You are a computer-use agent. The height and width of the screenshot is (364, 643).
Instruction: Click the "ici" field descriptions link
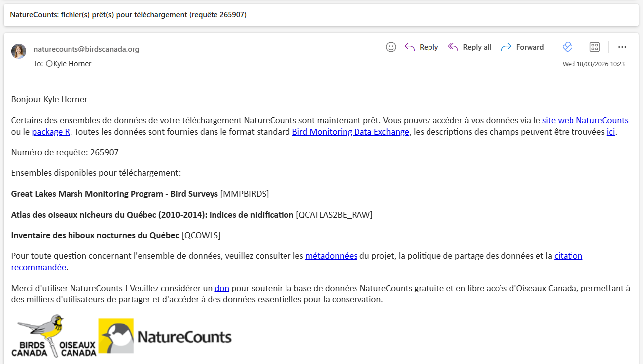611,132
